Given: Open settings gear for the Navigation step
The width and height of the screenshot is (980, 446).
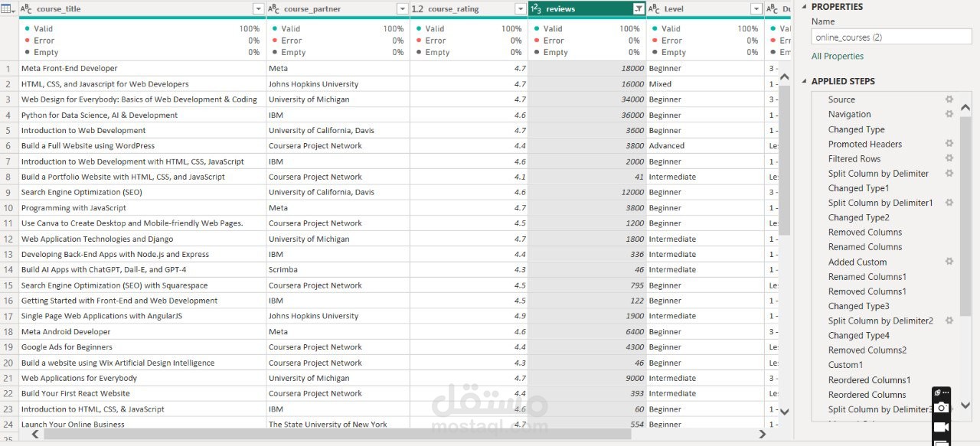Looking at the screenshot, I should 949,114.
